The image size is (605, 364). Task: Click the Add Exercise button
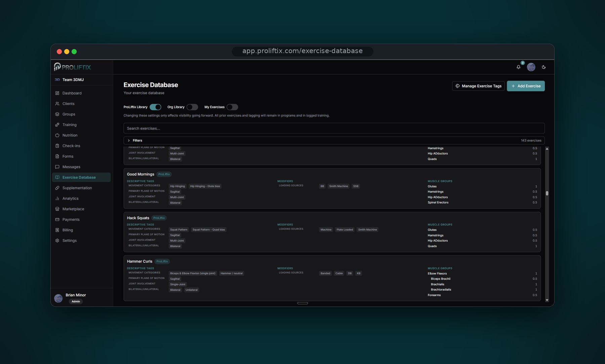pyautogui.click(x=526, y=86)
